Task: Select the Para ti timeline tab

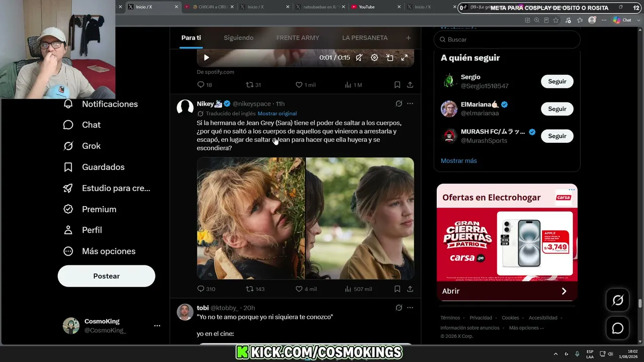Action: [x=191, y=38]
